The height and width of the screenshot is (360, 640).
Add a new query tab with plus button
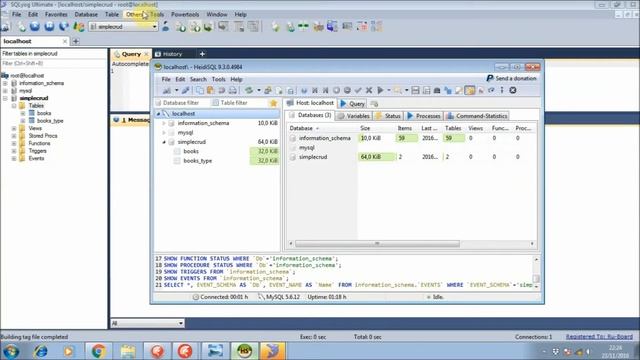tap(202, 54)
